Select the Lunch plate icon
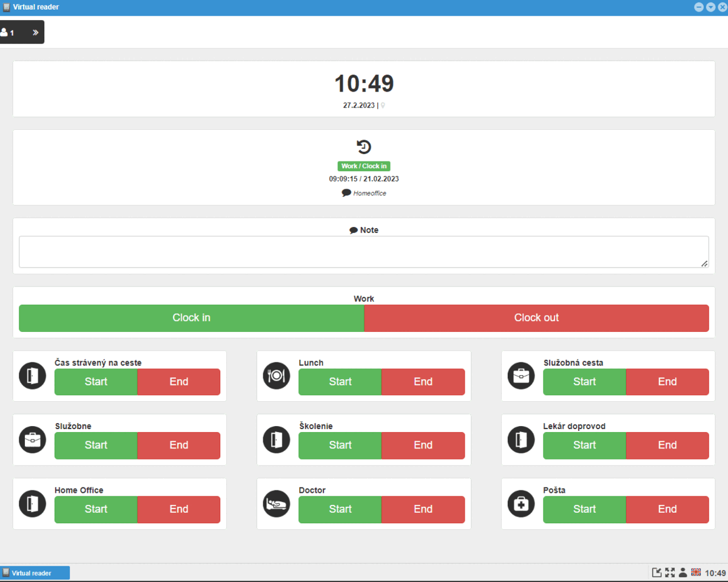The height and width of the screenshot is (582, 728). 276,376
